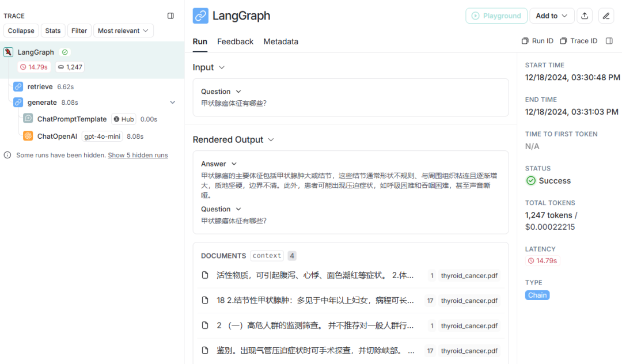This screenshot has width=622, height=364.
Task: Click document icon for row starting 活性物质
Action: click(205, 275)
